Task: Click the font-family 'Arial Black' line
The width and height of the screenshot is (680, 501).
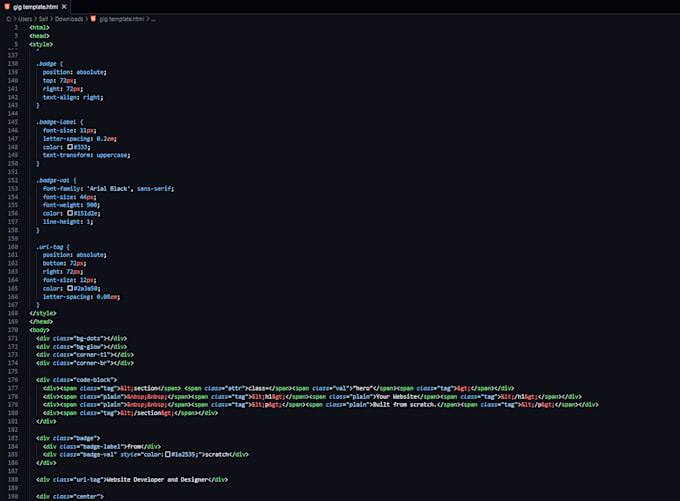Action: point(108,189)
